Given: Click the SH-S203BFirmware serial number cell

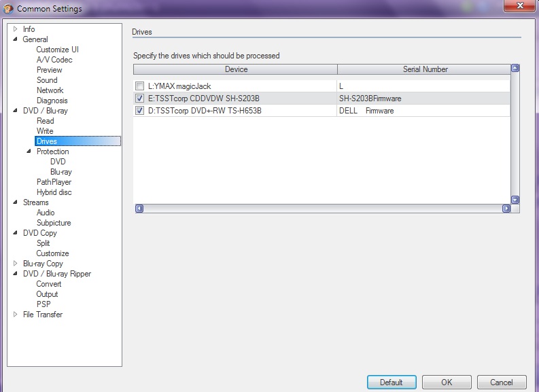Looking at the screenshot, I should pyautogui.click(x=423, y=99).
